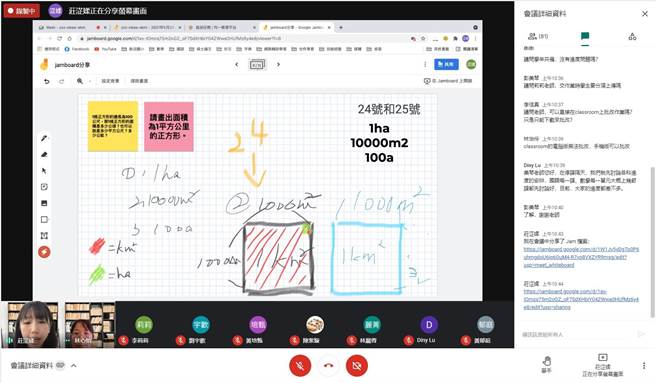The image size is (656, 383).
Task: Expand the meeting details chevron
Action: pyautogui.click(x=74, y=365)
